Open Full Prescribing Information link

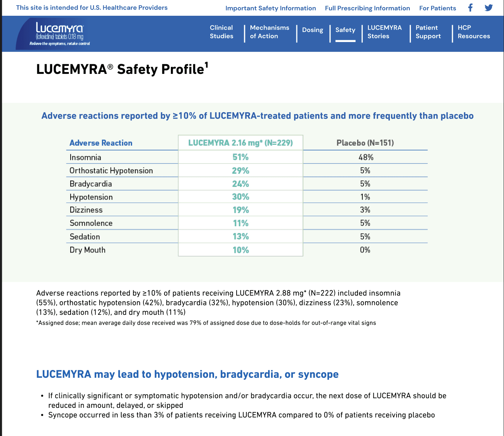(x=367, y=8)
